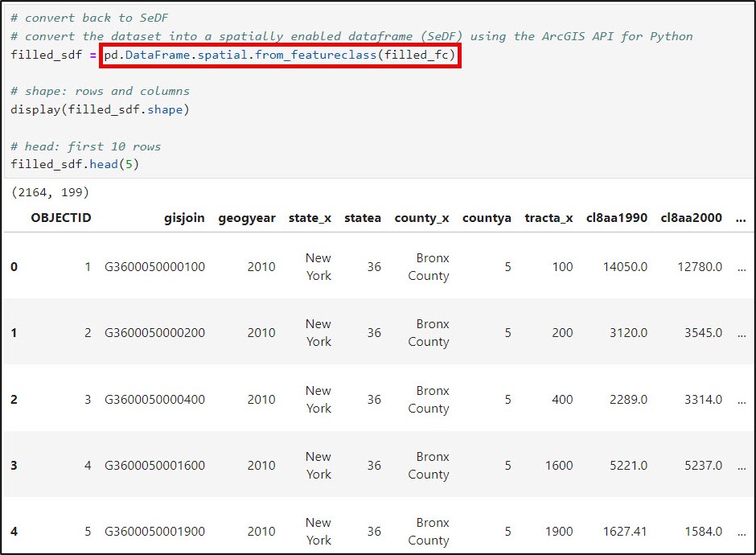
Task: Click the state_x column header
Action: tap(310, 219)
